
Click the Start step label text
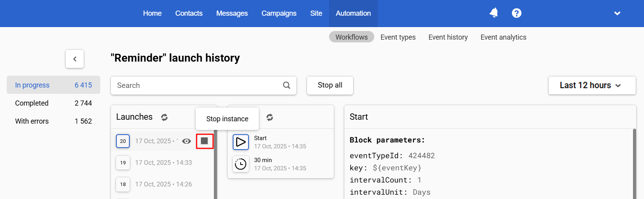pos(260,138)
